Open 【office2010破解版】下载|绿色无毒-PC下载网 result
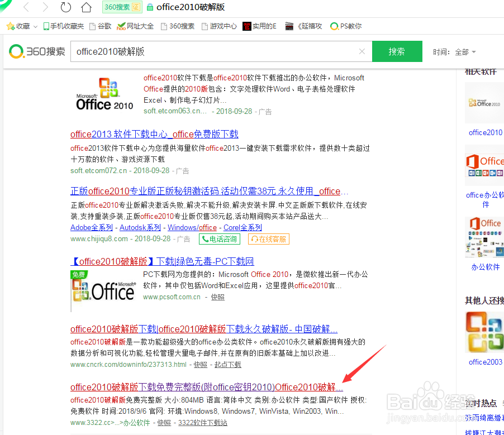This screenshot has width=504, height=435. 163,261
